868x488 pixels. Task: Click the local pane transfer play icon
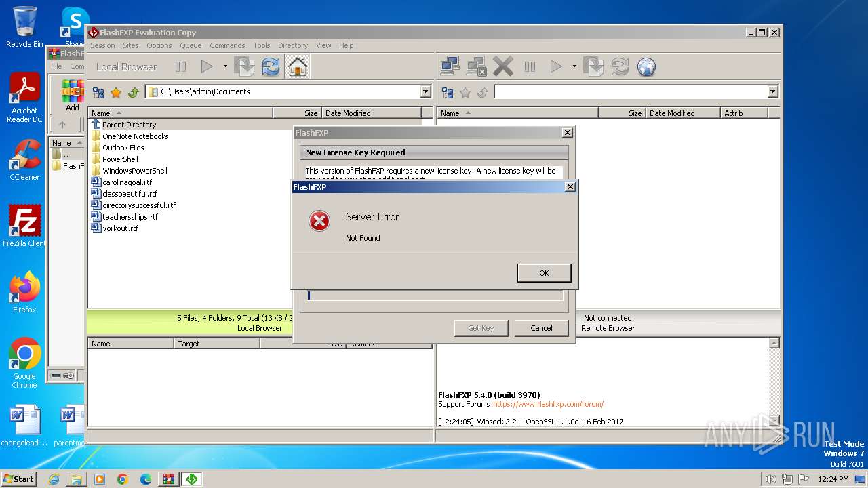pyautogui.click(x=207, y=66)
